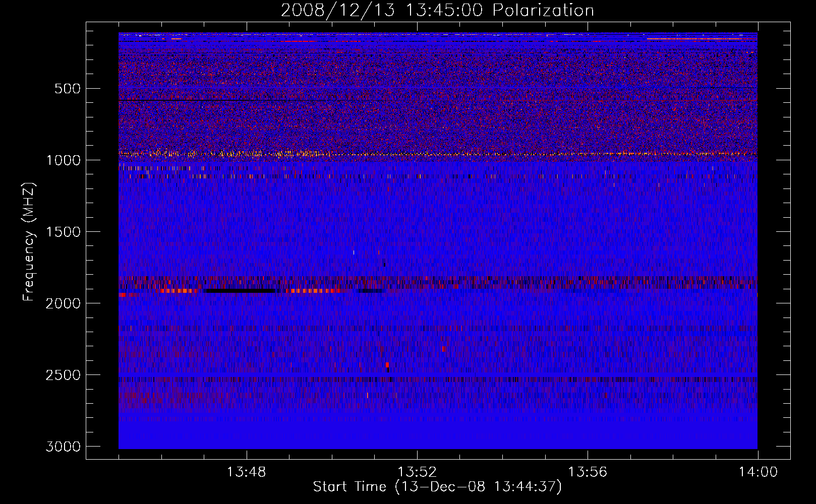Viewport: 816px width, 504px height.
Task: Click the 13:56 time tick label
Action: tap(588, 472)
